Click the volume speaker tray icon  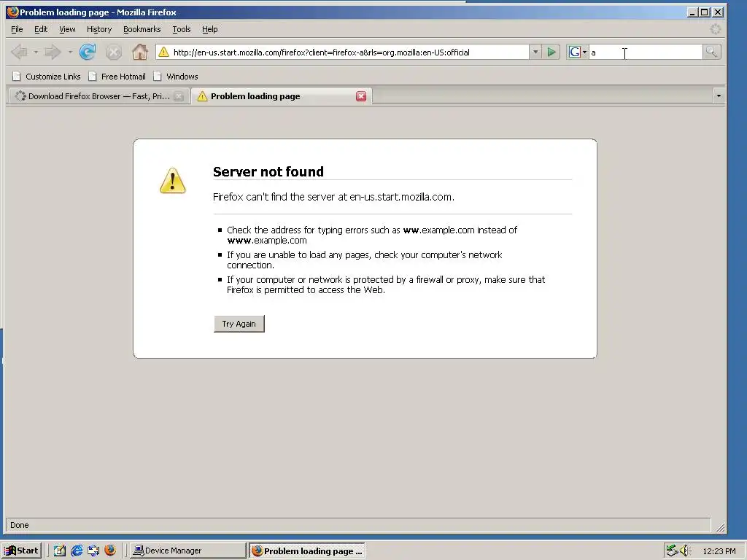(x=686, y=551)
